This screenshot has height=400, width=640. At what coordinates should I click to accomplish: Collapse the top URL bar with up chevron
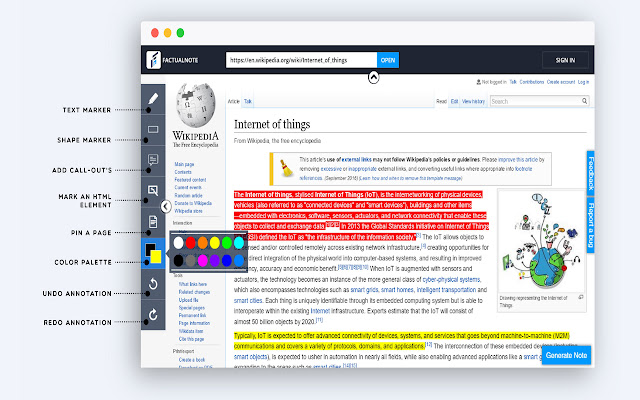373,77
